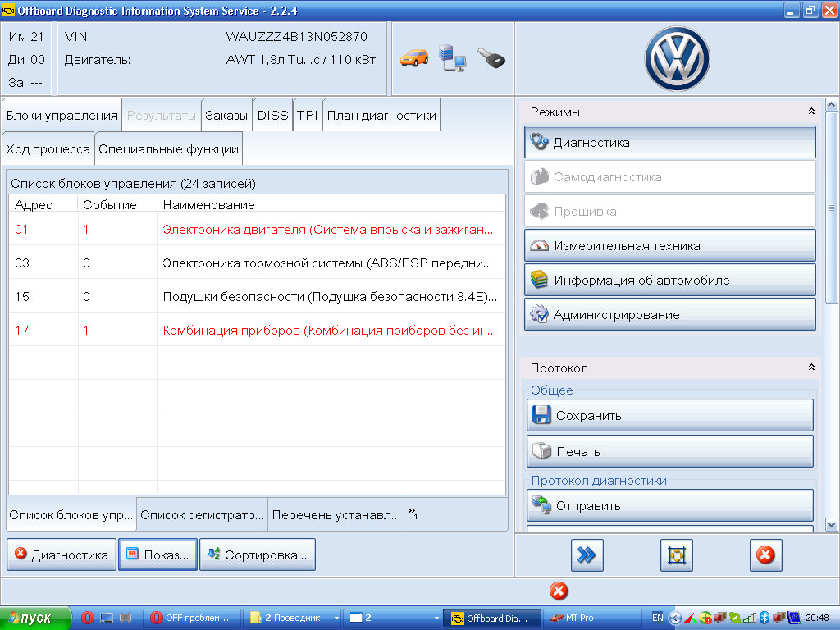Click the double-arrow forward button
The width and height of the screenshot is (840, 630).
pos(587,555)
